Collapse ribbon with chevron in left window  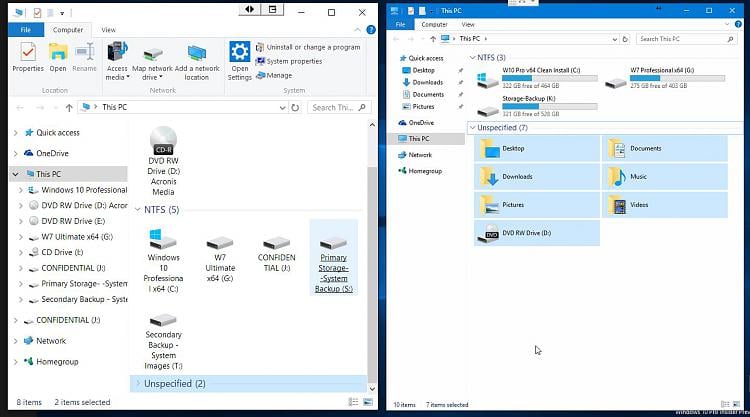pos(357,30)
